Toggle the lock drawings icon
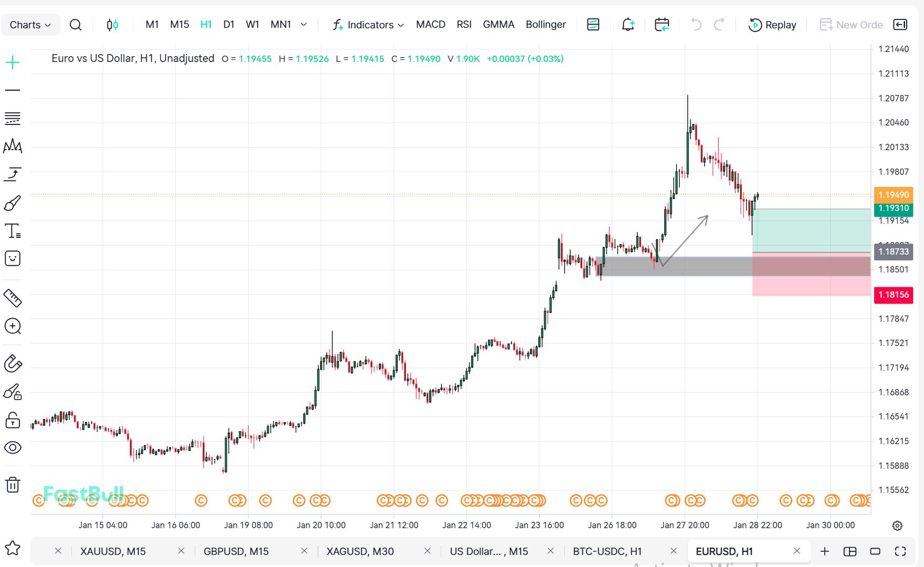 [13, 420]
